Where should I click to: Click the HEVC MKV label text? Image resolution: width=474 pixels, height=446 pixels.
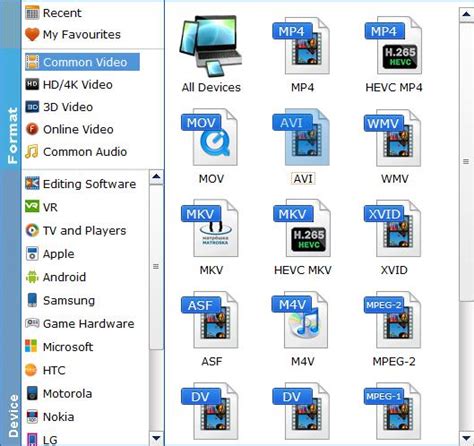303,270
